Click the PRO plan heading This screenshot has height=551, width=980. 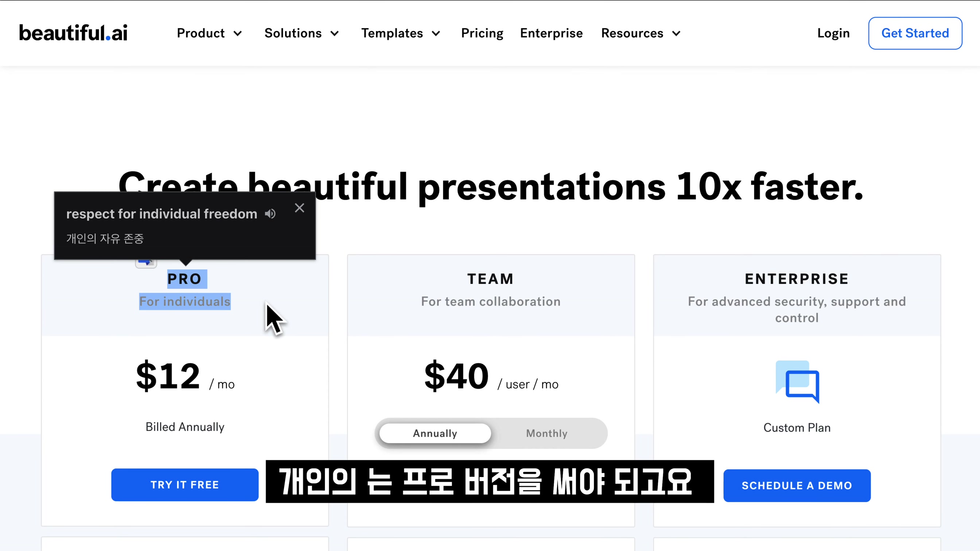pyautogui.click(x=184, y=279)
